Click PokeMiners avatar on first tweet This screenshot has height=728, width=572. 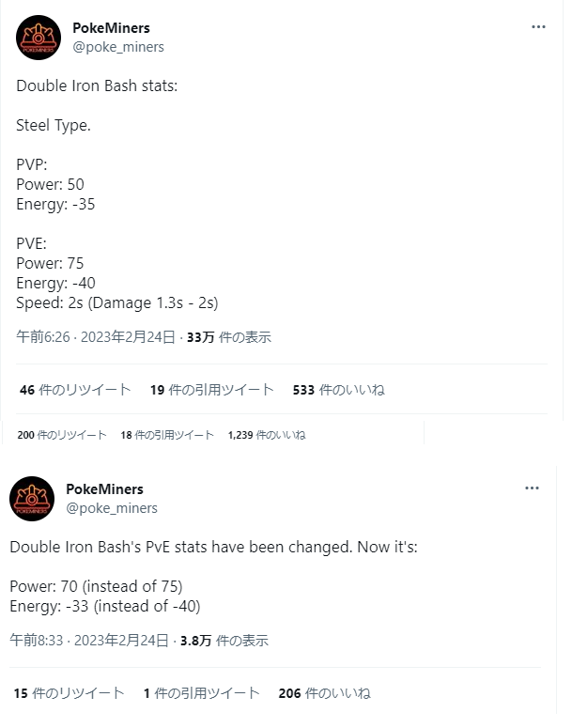[39, 38]
